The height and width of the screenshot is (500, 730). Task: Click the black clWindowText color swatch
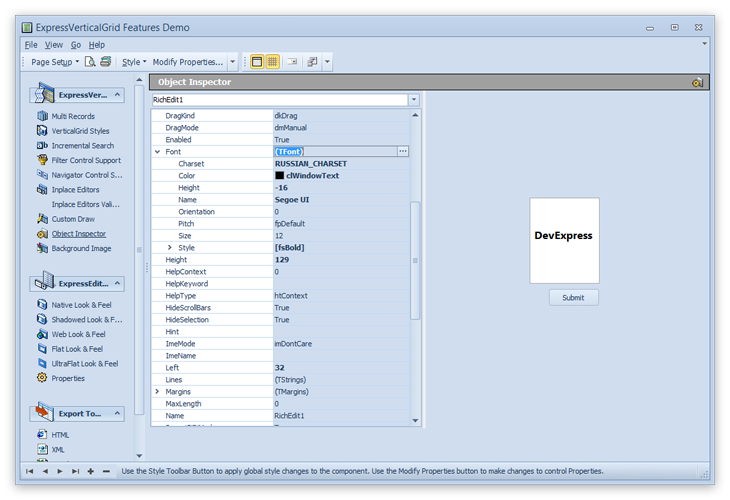click(x=279, y=176)
